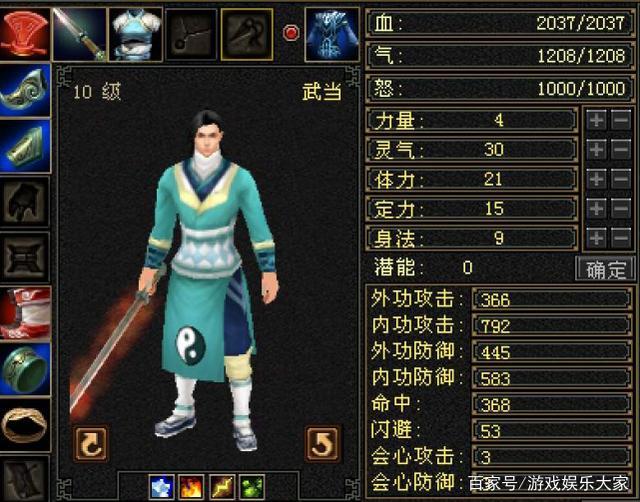
Task: Click the red and white belt slot
Action: [x=25, y=313]
